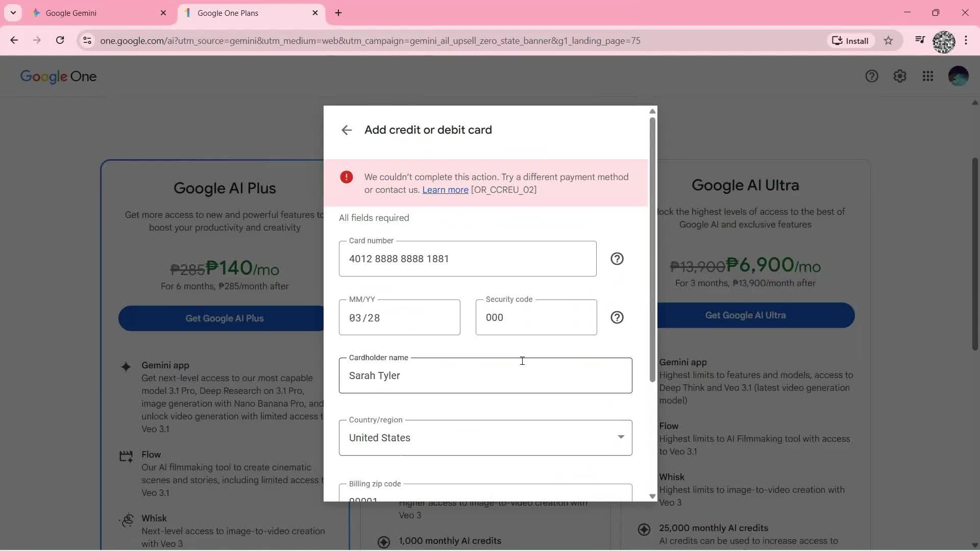Image resolution: width=980 pixels, height=551 pixels.
Task: Click the Google One help icon
Action: pyautogui.click(x=872, y=76)
